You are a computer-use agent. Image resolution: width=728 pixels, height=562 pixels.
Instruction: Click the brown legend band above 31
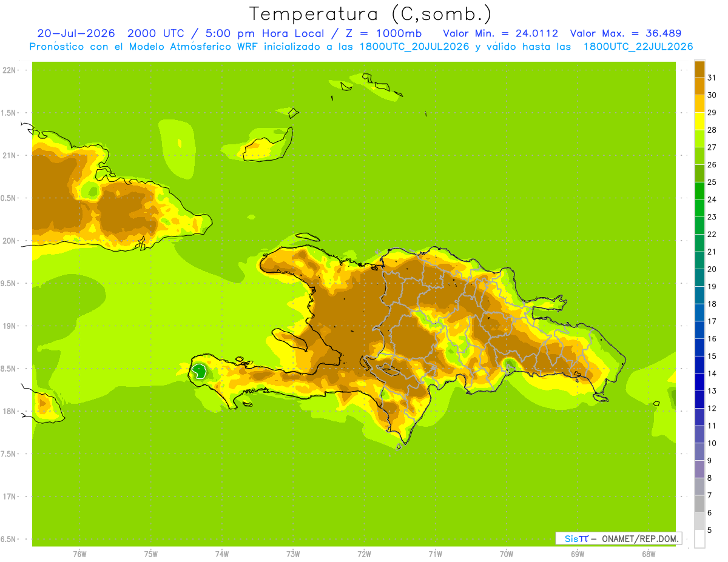(699, 69)
